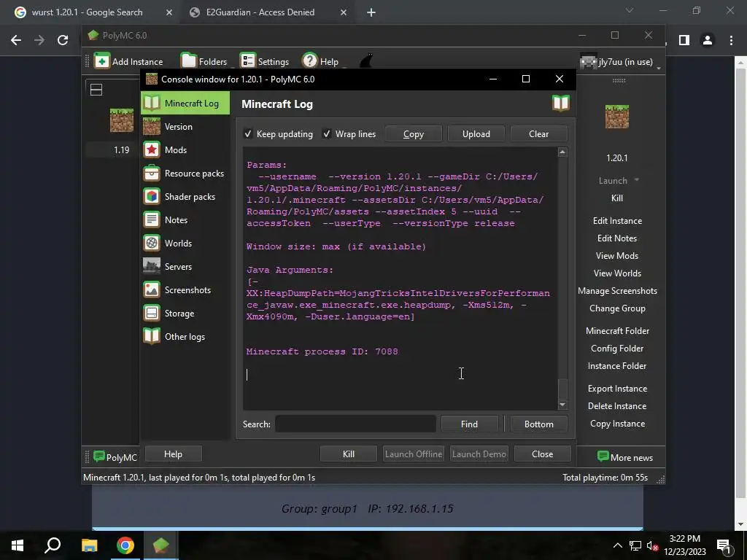The image size is (747, 560).
Task: Click the 1.20.1 grass block icon
Action: click(617, 117)
